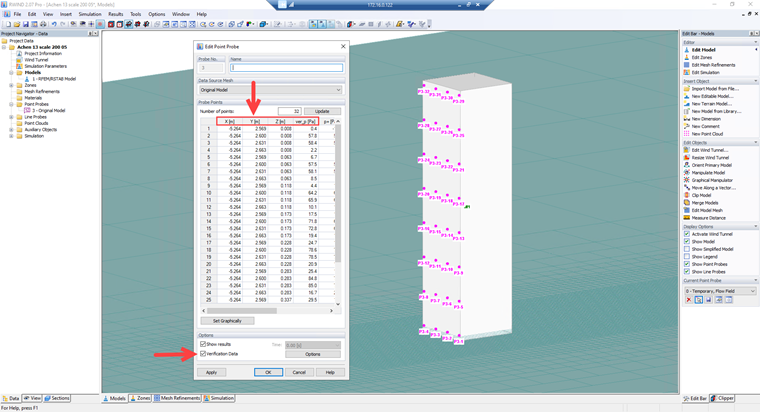
Task: Toggle Activate Wind Tunnel checkbox
Action: [687, 234]
